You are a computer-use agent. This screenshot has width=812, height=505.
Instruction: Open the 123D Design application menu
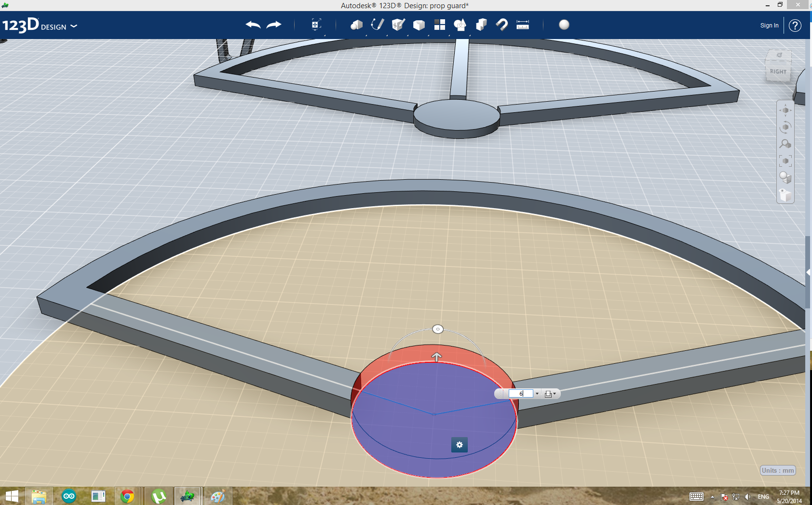(40, 25)
